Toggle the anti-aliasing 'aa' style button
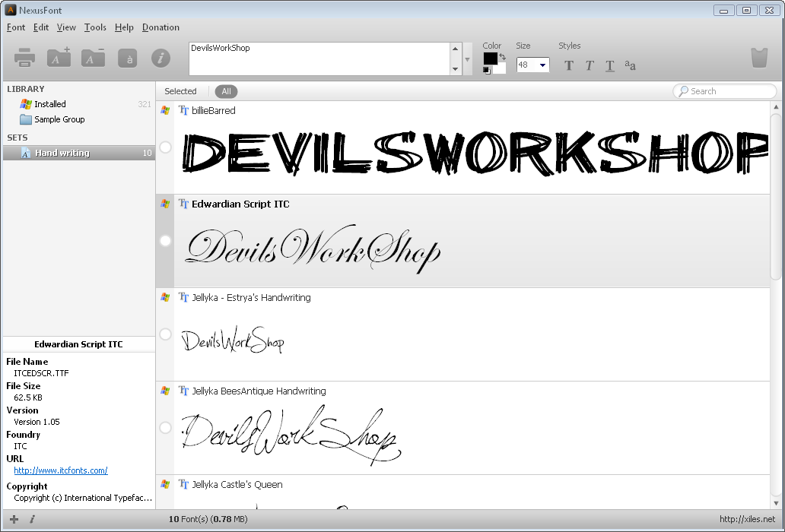The image size is (785, 532). (x=631, y=65)
